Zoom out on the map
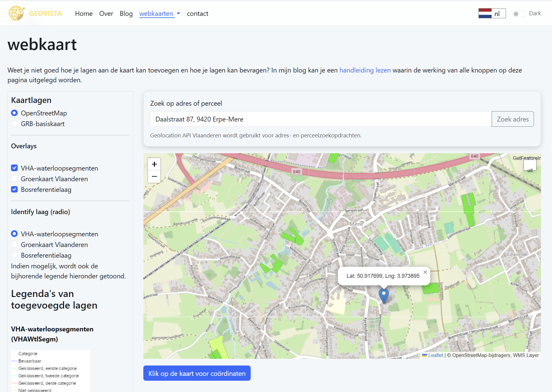This screenshot has width=552, height=392. (154, 176)
